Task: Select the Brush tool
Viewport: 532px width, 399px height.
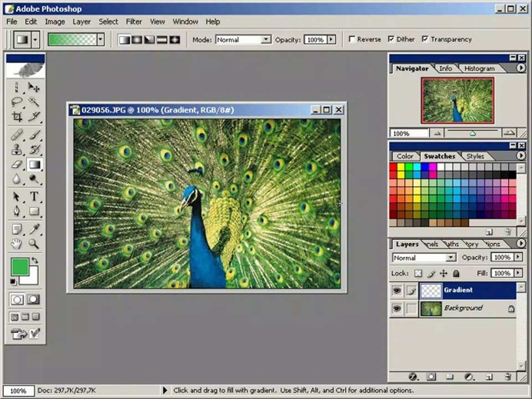Action: (34, 135)
